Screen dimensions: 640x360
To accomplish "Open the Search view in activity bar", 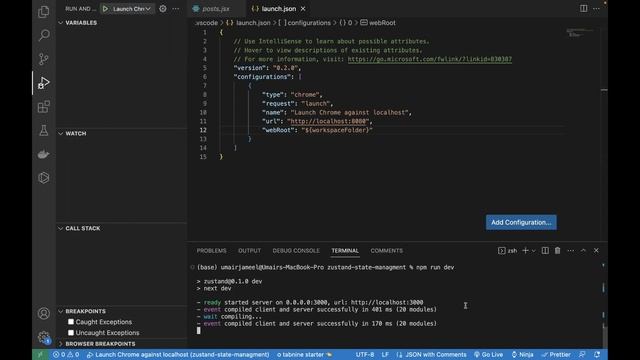I will click(43, 35).
